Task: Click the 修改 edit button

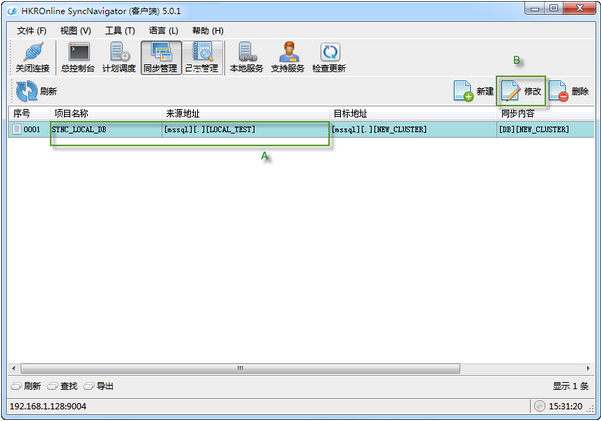Action: (521, 91)
